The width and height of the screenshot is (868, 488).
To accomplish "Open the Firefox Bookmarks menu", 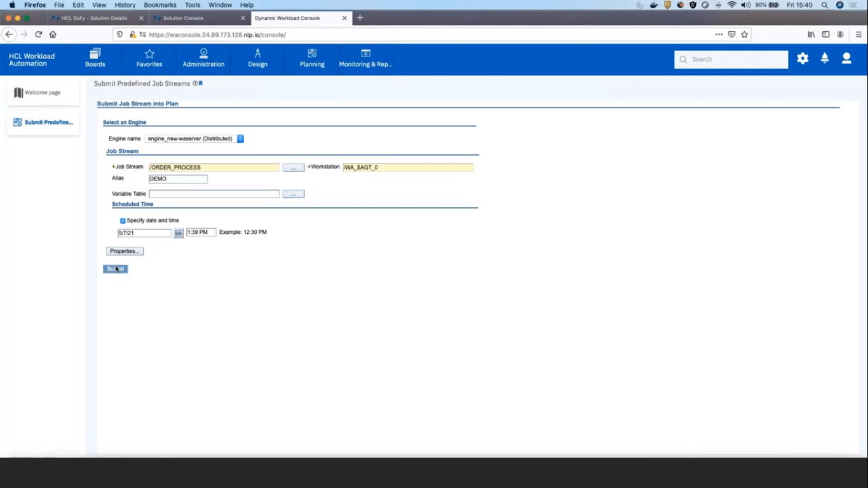I will point(160,5).
